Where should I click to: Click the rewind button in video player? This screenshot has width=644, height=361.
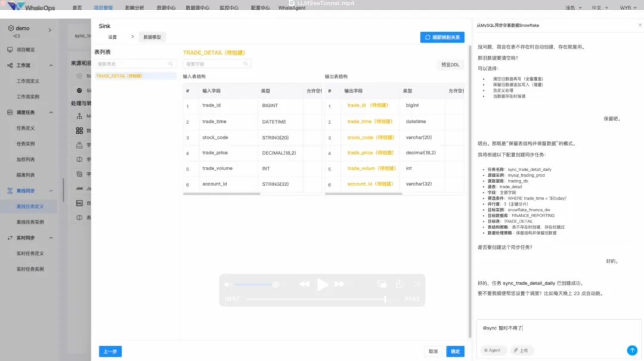[x=304, y=284]
